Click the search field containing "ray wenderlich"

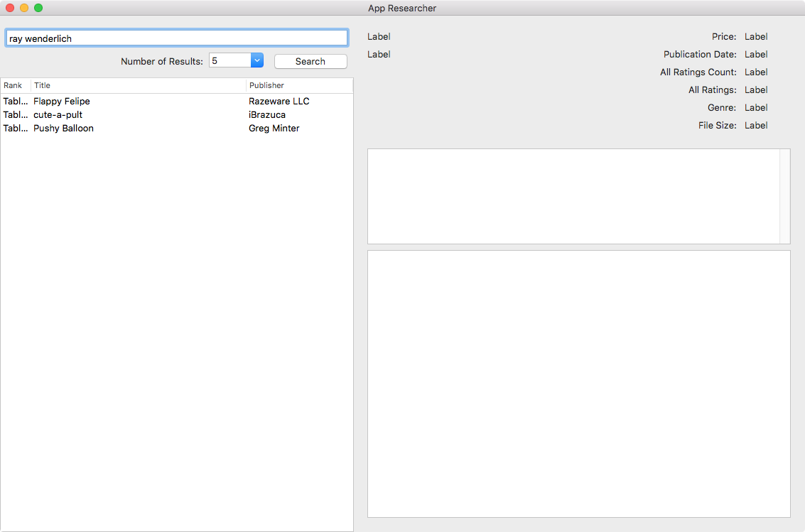coord(176,38)
